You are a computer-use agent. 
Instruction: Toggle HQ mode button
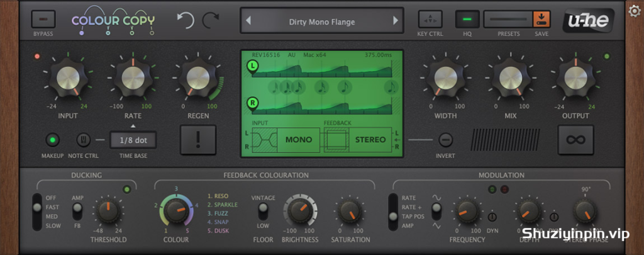467,19
